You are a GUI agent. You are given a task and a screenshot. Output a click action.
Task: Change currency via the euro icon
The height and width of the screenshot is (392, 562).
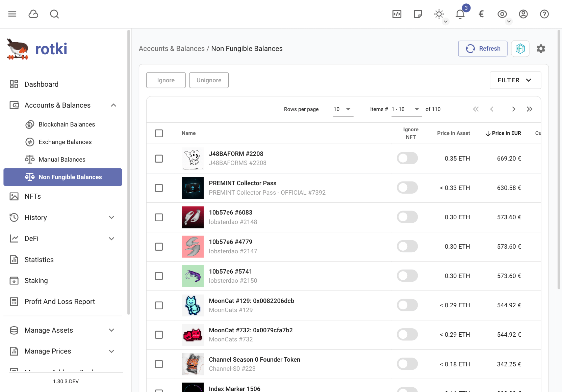pyautogui.click(x=481, y=14)
